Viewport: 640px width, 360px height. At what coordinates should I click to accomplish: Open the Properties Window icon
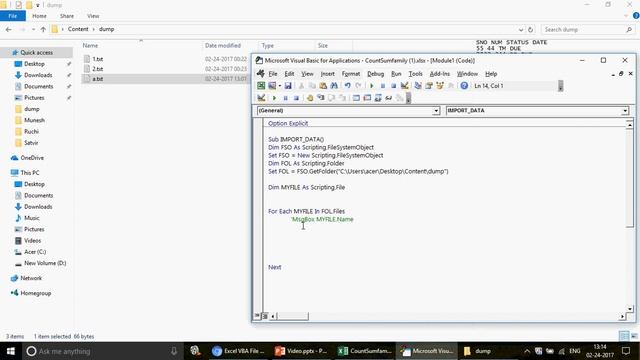coord(429,86)
